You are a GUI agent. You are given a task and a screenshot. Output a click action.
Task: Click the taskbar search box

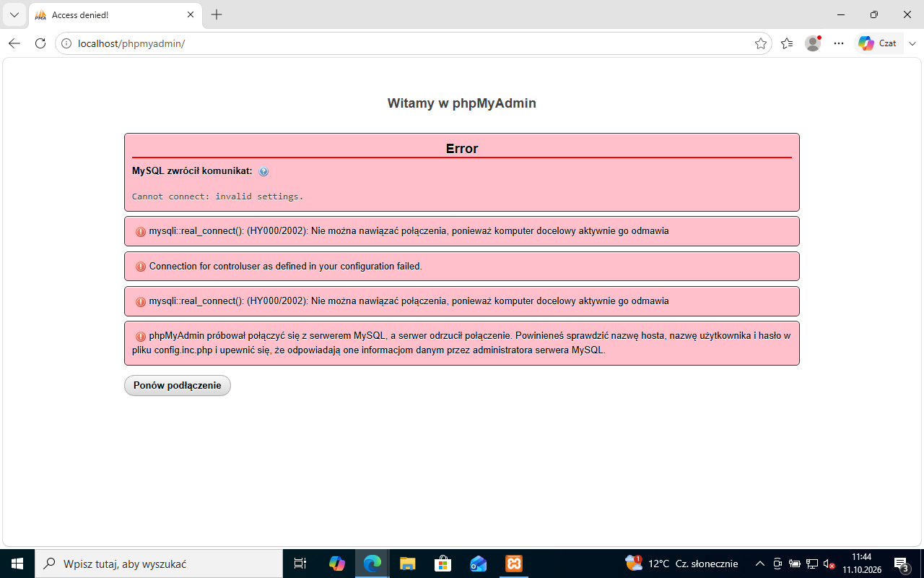click(159, 564)
